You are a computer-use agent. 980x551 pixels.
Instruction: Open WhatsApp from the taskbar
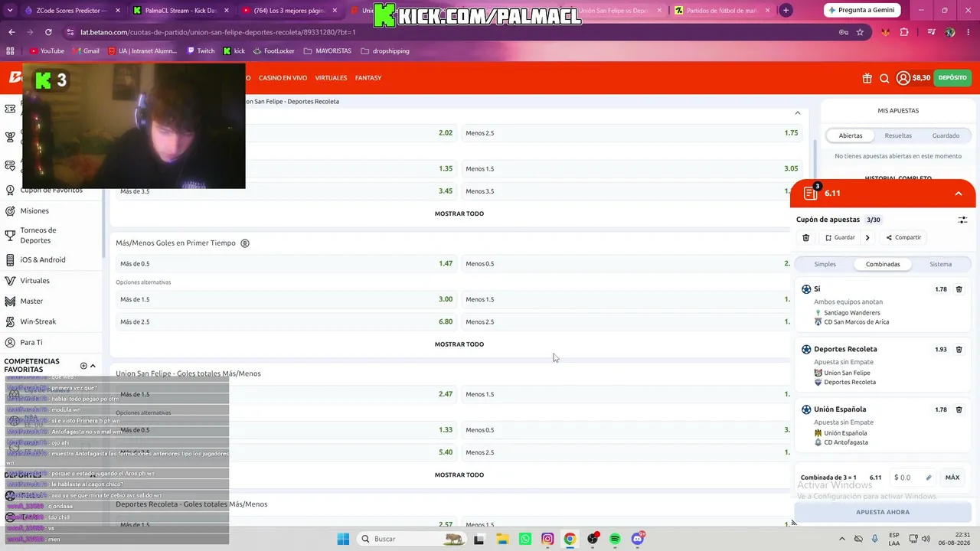pyautogui.click(x=524, y=539)
